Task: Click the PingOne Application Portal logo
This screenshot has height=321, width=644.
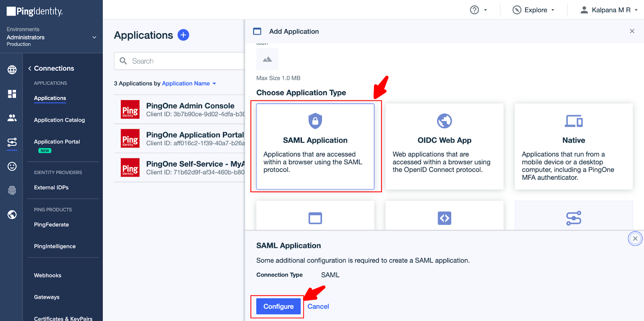Action: [x=130, y=138]
